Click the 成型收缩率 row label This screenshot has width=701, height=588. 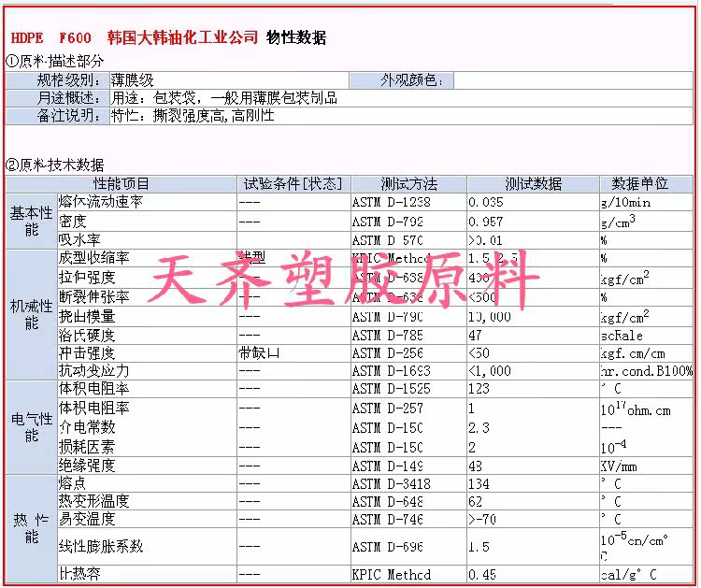[x=93, y=258]
